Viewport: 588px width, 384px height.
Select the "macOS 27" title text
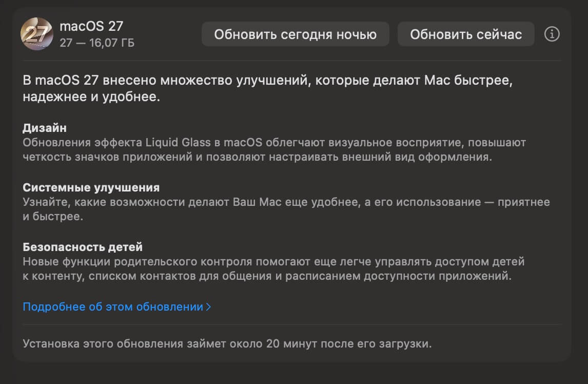pyautogui.click(x=91, y=26)
